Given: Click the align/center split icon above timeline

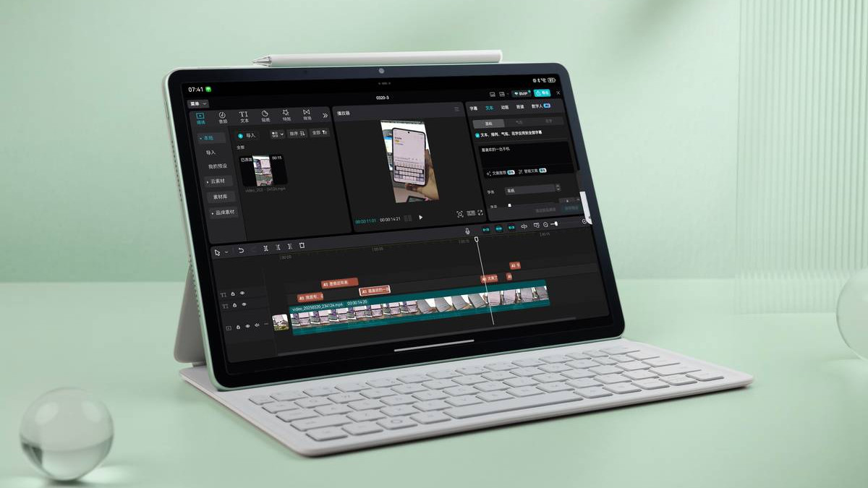Looking at the screenshot, I should (524, 227).
